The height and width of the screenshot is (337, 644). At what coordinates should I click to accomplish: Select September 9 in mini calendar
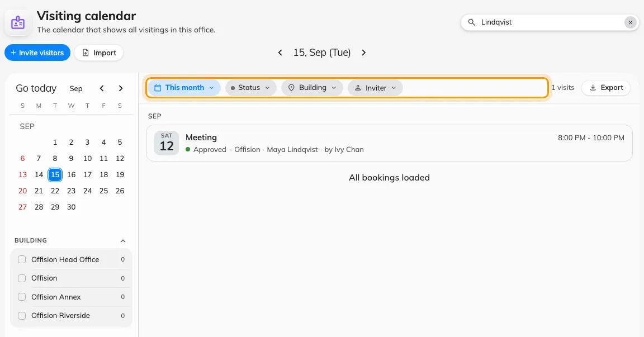coord(71,159)
